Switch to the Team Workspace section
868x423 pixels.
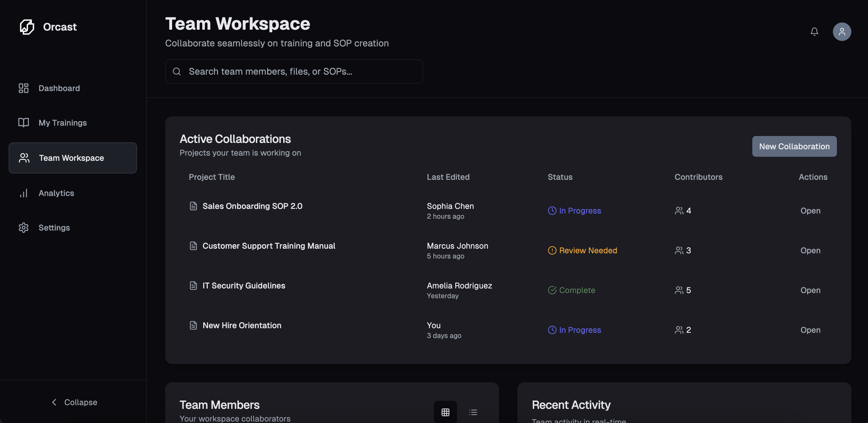click(x=71, y=158)
